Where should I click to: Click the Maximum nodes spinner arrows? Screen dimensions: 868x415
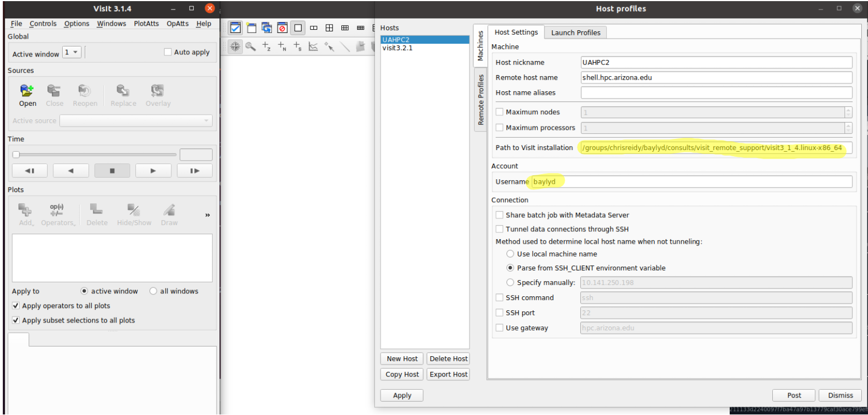coord(848,112)
